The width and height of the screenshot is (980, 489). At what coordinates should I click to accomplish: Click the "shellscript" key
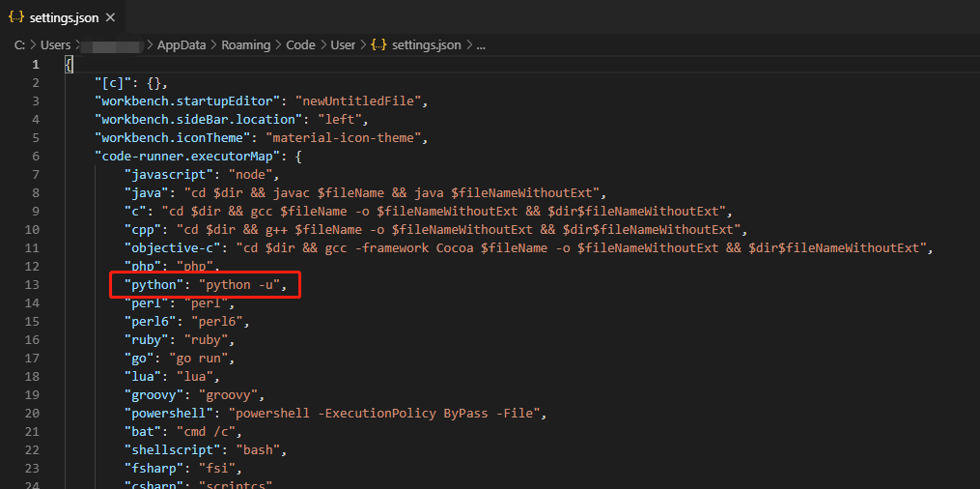tap(173, 449)
